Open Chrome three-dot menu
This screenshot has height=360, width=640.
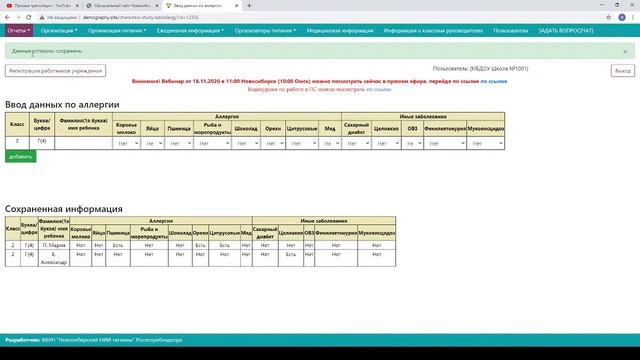(x=633, y=18)
